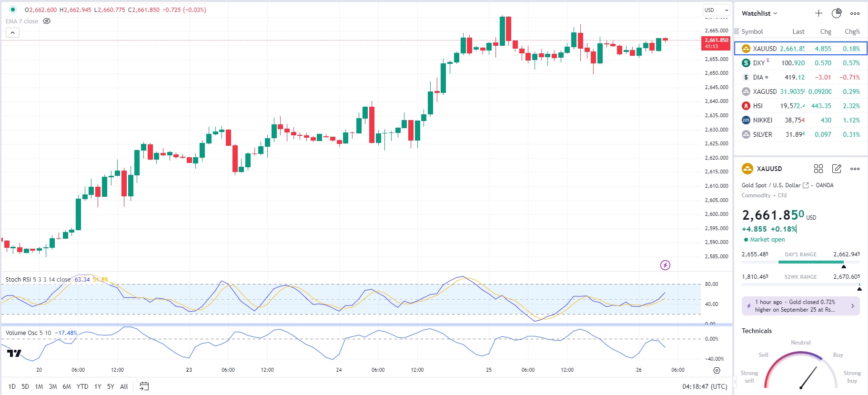Select the DXY row in watchlist
Screen dimensions: 868x395
pyautogui.click(x=800, y=63)
